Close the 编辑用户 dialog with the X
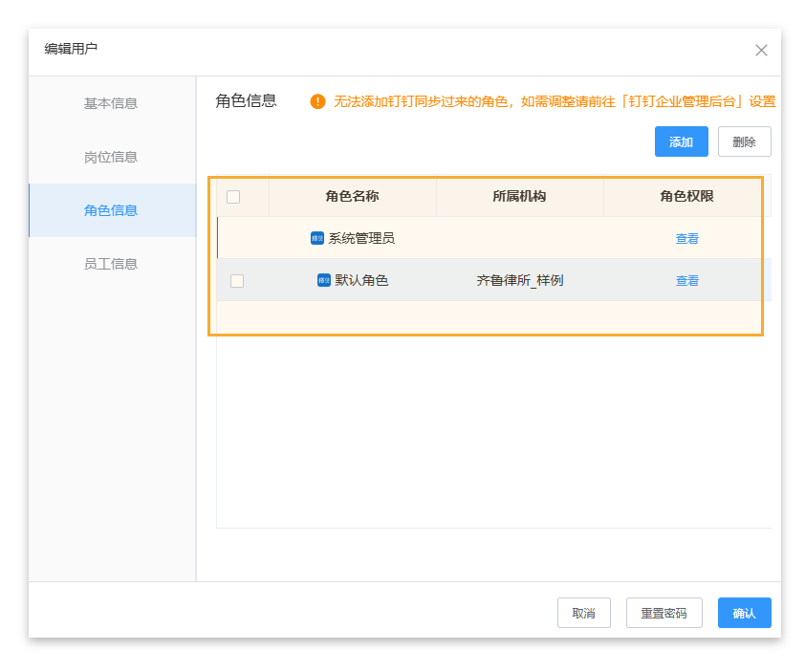The image size is (805, 672). click(761, 51)
